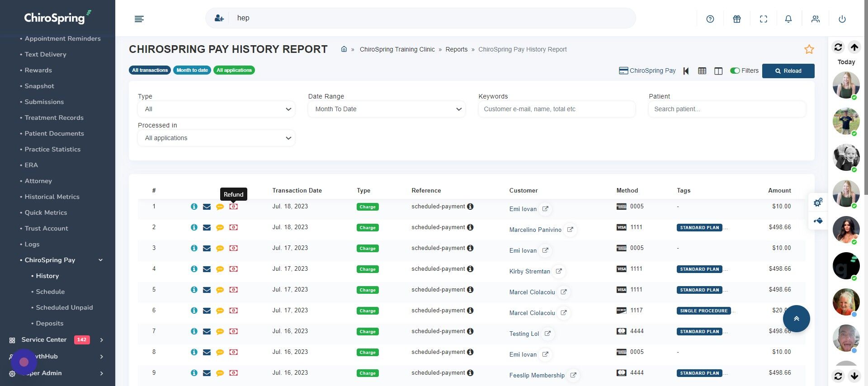
Task: Open Schedule under ChiroSpring Pay
Action: [50, 292]
